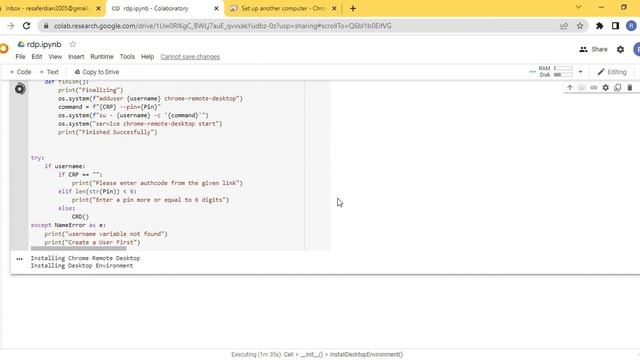Open the Runtime menu
The width and height of the screenshot is (640, 360).
pos(102,57)
